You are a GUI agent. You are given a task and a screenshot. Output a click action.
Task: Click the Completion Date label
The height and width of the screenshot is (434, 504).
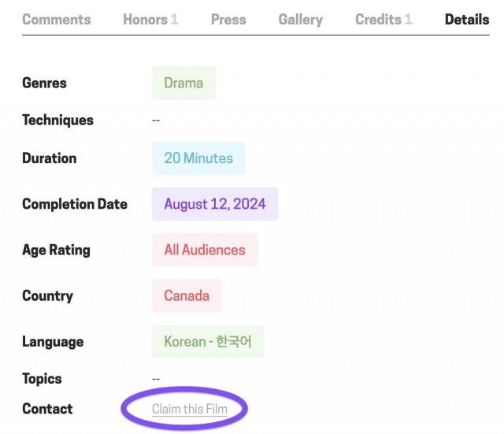pyautogui.click(x=75, y=204)
